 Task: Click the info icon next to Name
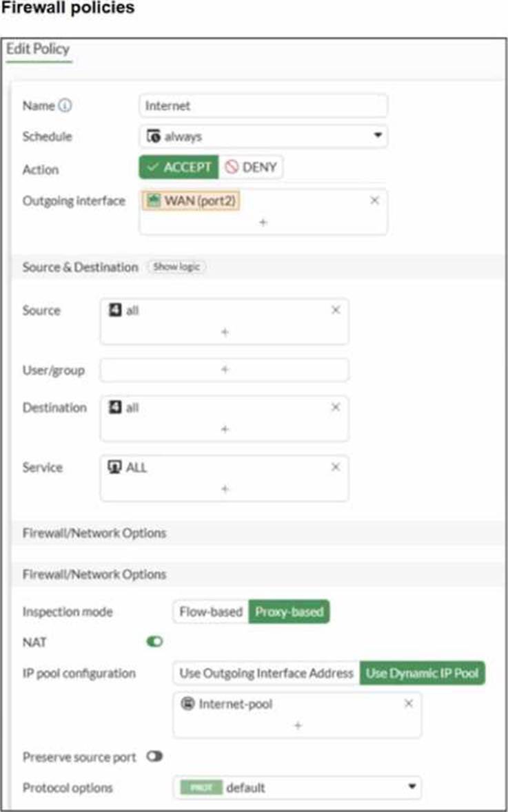(65, 106)
